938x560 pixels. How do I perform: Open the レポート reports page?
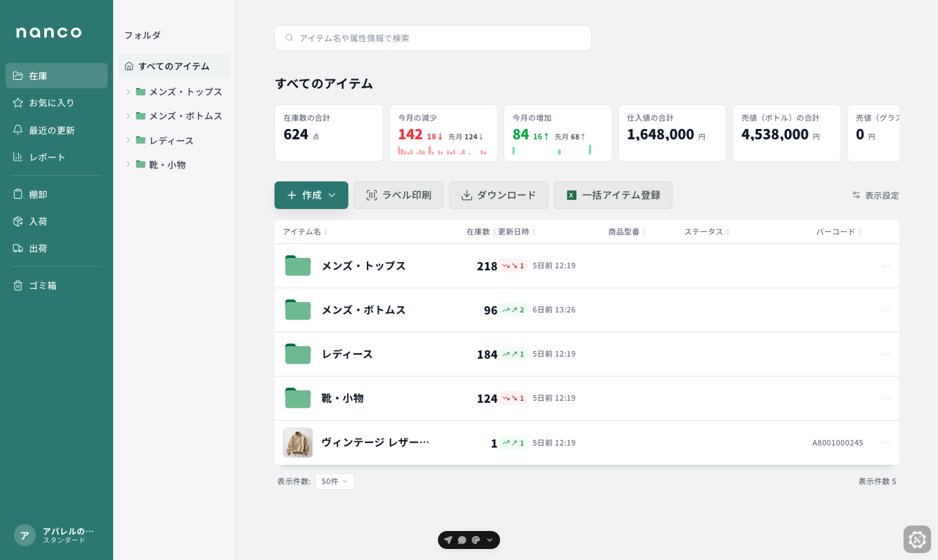pos(57,157)
